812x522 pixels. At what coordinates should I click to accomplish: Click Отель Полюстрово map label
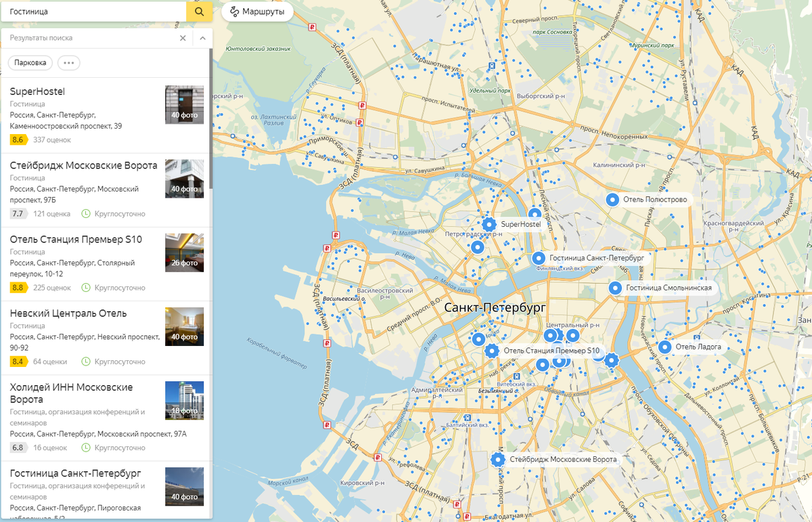click(x=655, y=200)
